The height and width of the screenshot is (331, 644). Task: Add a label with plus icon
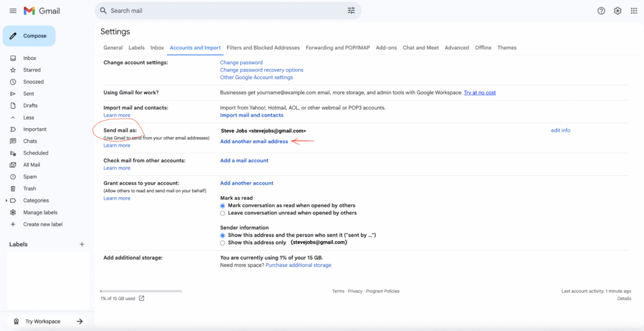tap(82, 244)
